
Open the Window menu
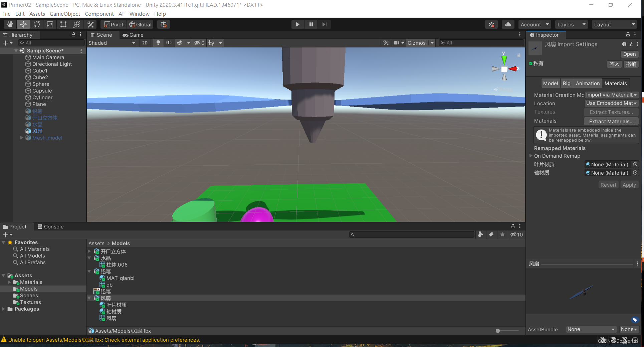[139, 14]
